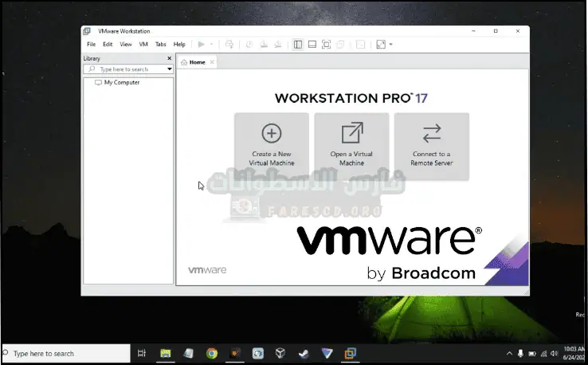Open Steam from the taskbar
Image resolution: width=588 pixels, height=365 pixels.
304,353
